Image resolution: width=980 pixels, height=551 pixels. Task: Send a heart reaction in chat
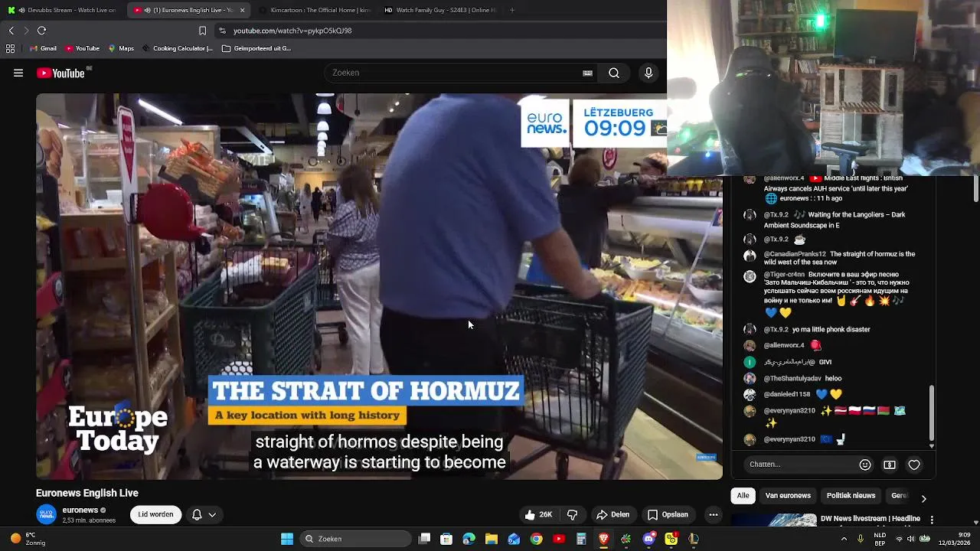[x=914, y=465]
